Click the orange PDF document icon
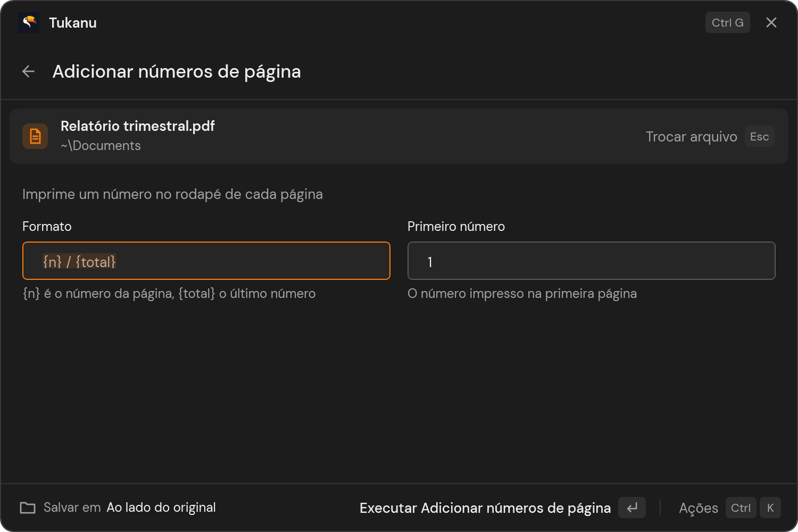 coord(35,136)
